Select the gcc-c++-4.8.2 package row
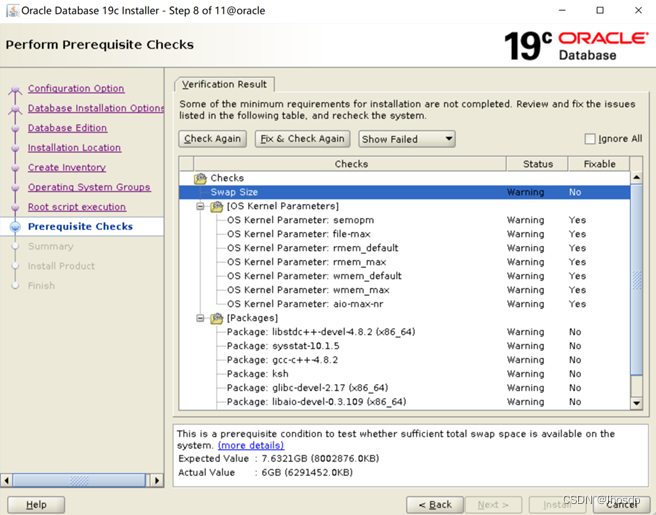Image resolution: width=656 pixels, height=515 pixels. [x=405, y=360]
